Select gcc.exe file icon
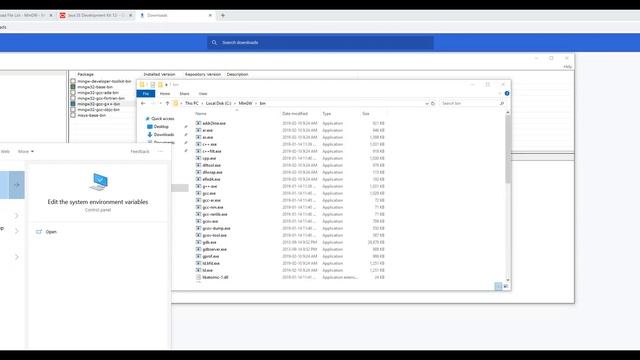The height and width of the screenshot is (360, 640). [x=198, y=193]
